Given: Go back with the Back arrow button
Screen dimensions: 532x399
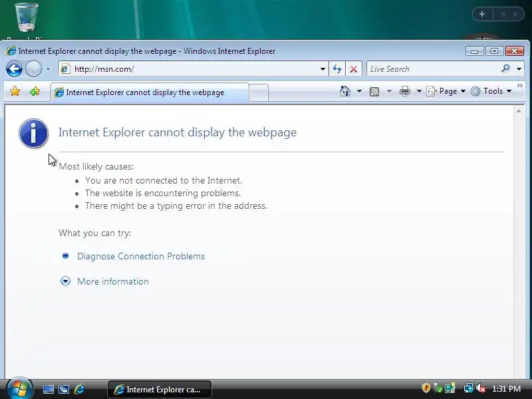Looking at the screenshot, I should point(14,69).
